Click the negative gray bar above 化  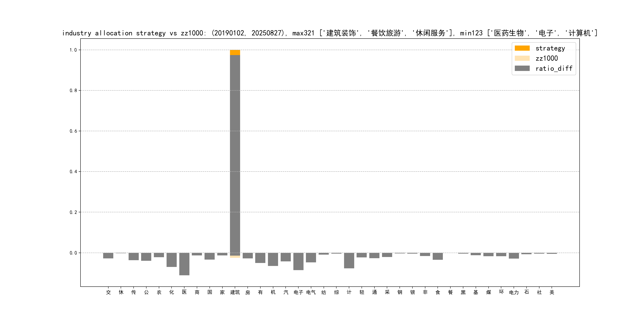(x=172, y=260)
